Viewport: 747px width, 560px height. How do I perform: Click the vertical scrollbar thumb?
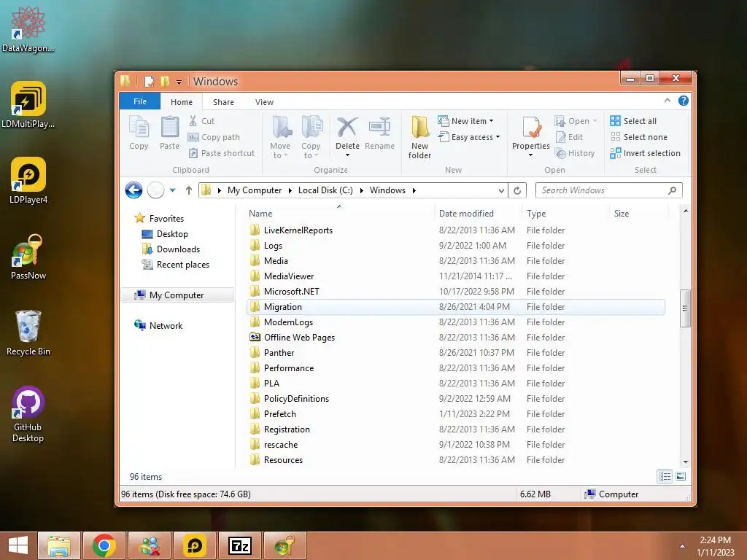point(685,308)
